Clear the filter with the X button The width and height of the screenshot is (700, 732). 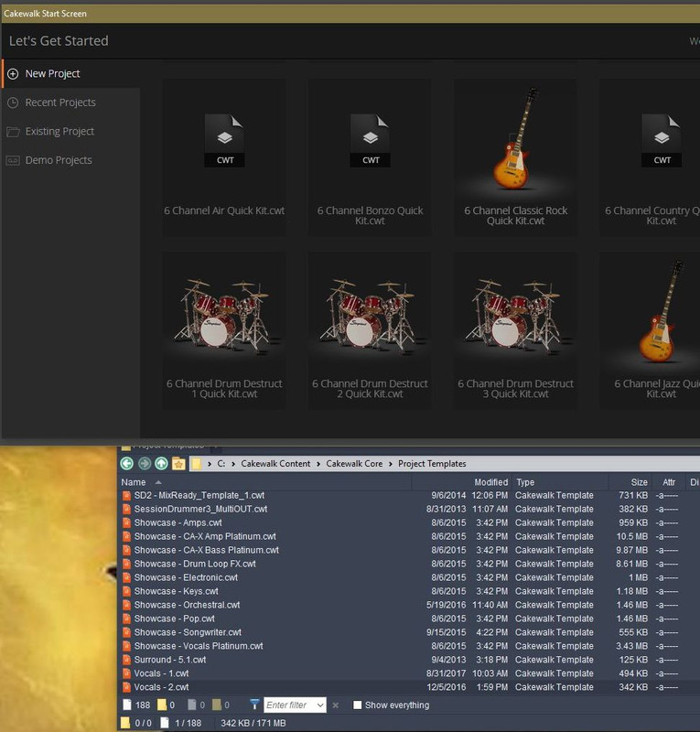click(x=335, y=705)
